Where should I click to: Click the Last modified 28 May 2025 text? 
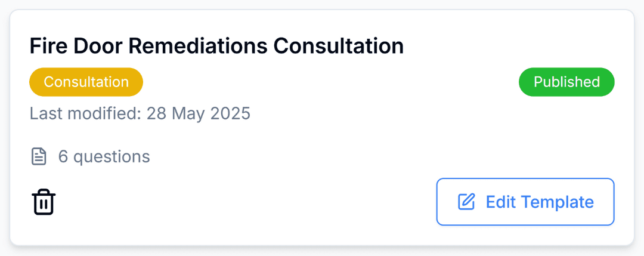(140, 113)
